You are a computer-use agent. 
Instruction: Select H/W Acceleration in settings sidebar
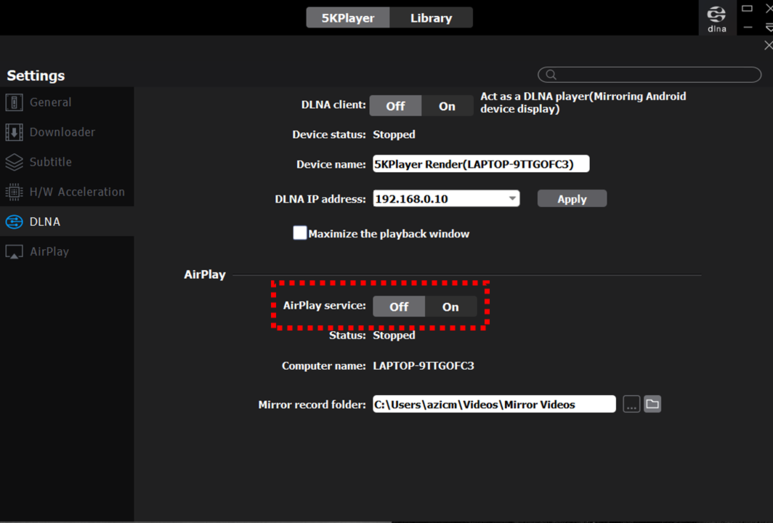[67, 192]
